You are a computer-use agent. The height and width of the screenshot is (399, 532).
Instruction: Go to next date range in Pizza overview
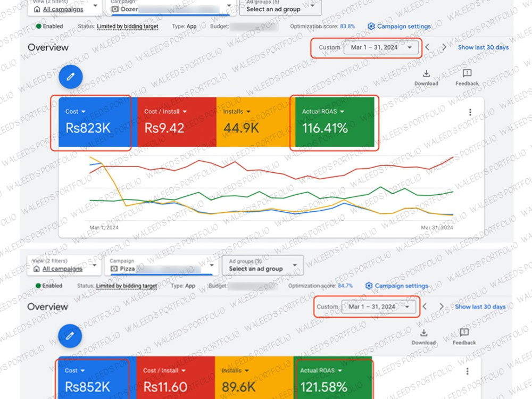[x=442, y=306]
